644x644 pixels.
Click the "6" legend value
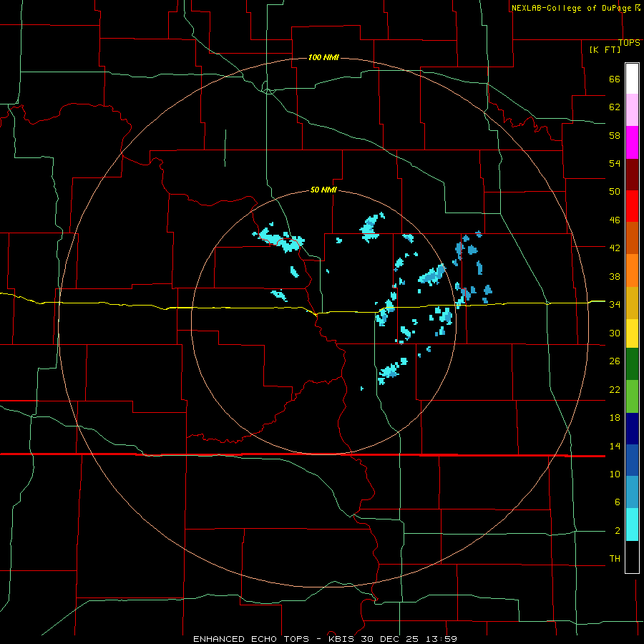[x=617, y=502]
